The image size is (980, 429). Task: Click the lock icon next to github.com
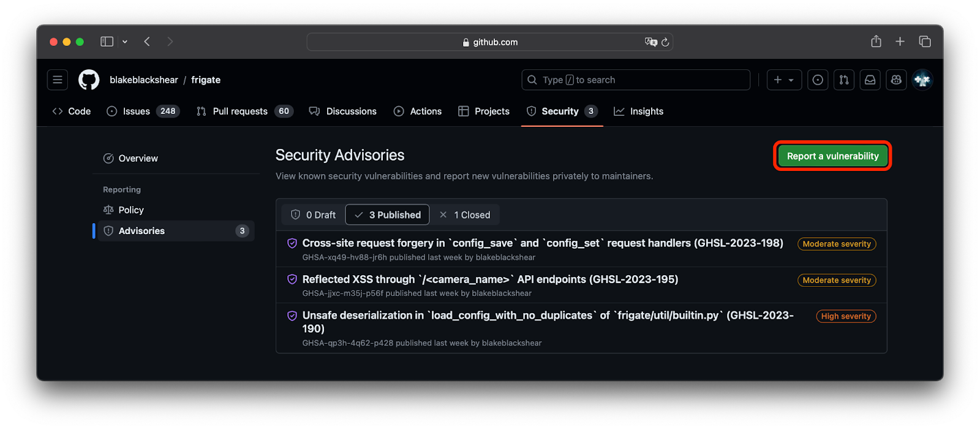(x=466, y=42)
